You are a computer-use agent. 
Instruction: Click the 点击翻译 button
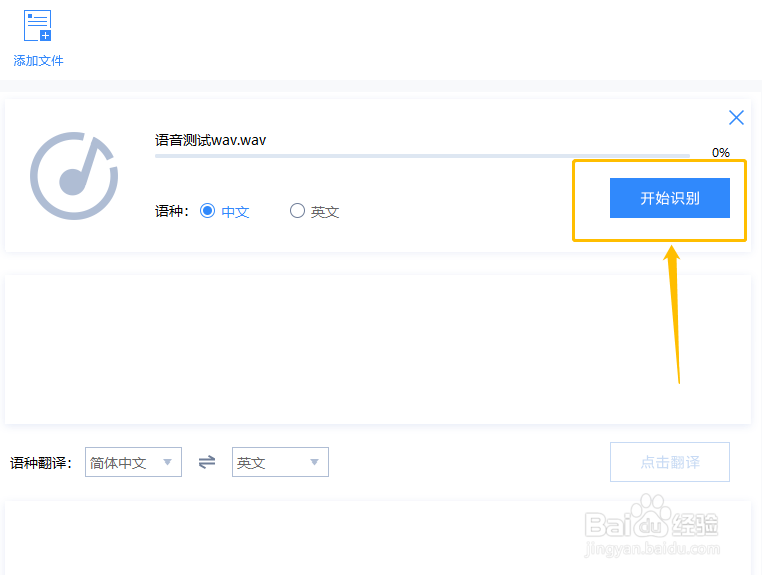(x=670, y=462)
